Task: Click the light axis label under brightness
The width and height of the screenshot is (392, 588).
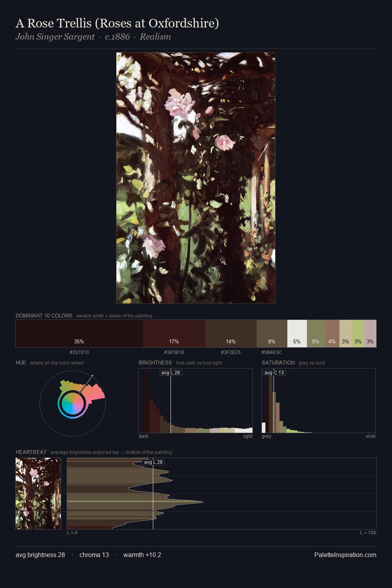Action: pyautogui.click(x=248, y=436)
